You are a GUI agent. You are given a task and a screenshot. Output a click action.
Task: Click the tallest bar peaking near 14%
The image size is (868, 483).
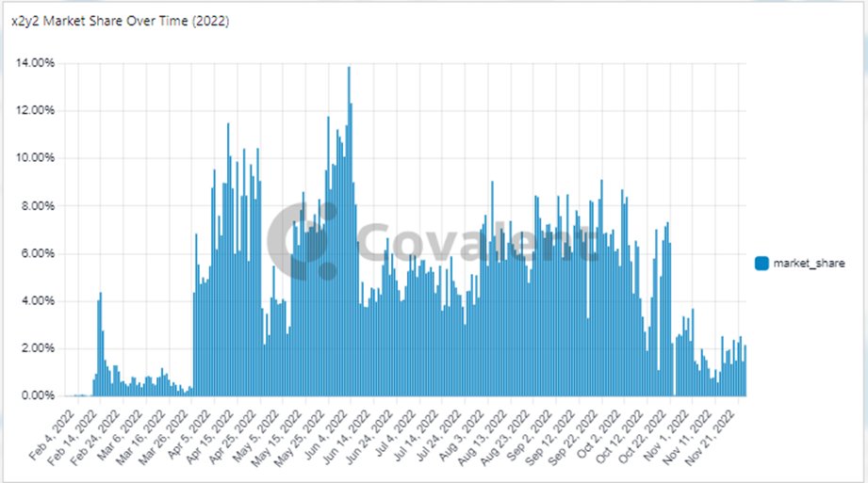pyautogui.click(x=349, y=232)
